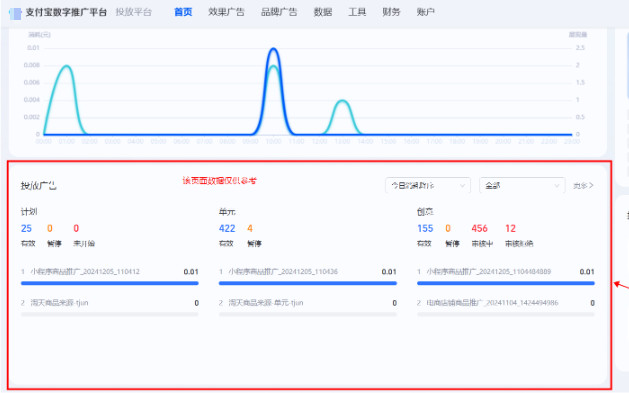This screenshot has width=629, height=393.
Task: Click the 0.01 value in plan row 1
Action: pyautogui.click(x=191, y=271)
